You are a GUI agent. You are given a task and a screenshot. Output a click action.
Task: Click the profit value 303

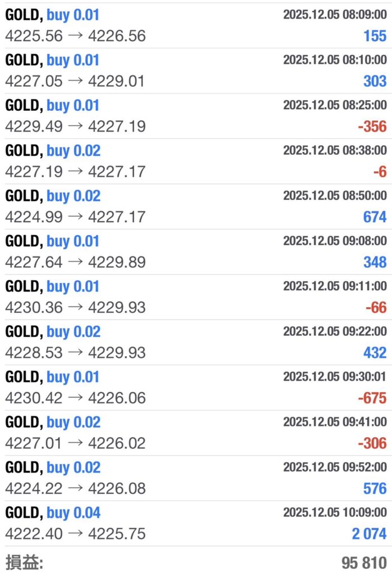tap(375, 81)
